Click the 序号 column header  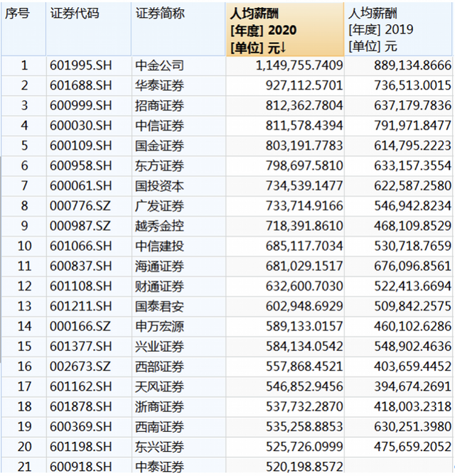[x=23, y=29]
